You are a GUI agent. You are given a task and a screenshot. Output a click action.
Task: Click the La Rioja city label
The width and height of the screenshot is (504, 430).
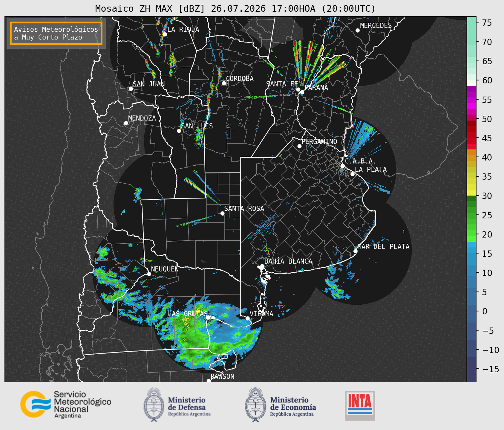click(183, 29)
